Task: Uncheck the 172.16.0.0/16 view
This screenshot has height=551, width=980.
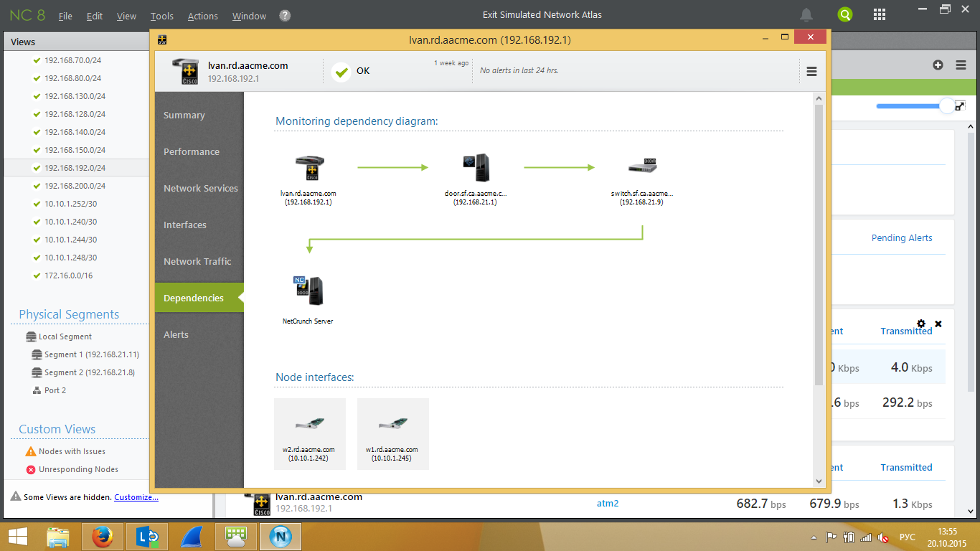Action: coord(36,275)
